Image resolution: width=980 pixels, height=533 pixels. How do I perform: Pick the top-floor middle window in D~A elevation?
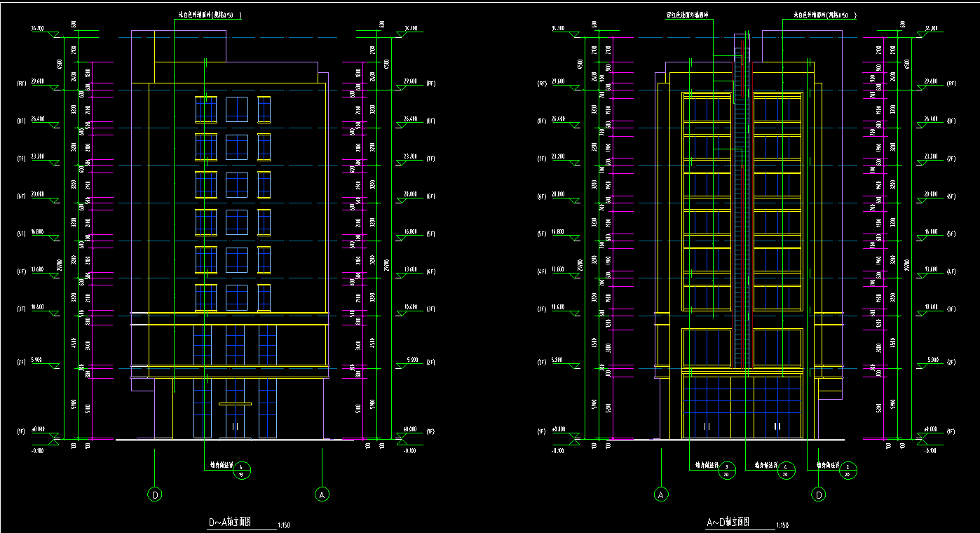click(x=236, y=109)
